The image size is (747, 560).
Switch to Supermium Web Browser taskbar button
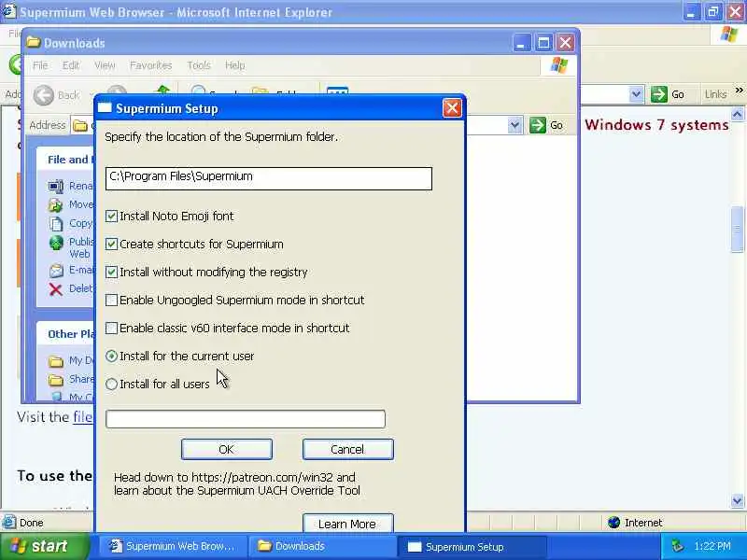(x=174, y=547)
